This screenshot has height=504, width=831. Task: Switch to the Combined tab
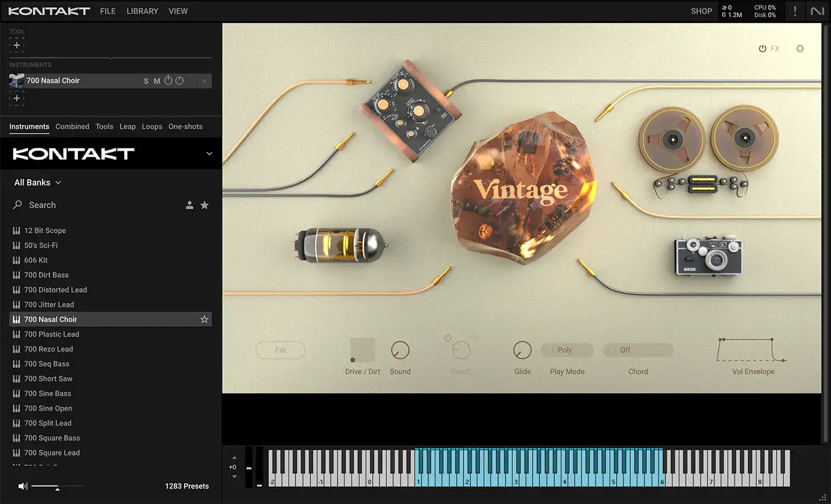click(72, 126)
